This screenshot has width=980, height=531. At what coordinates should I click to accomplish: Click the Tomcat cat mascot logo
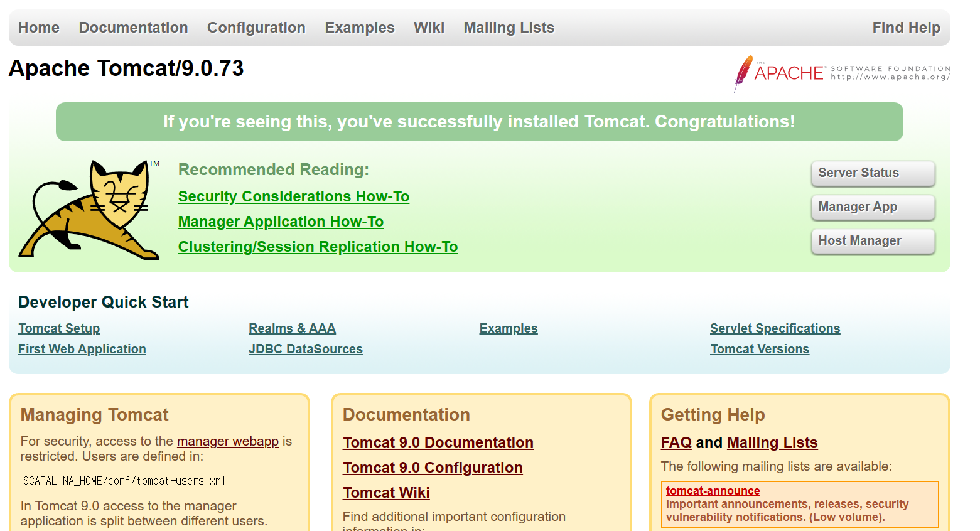pos(89,210)
